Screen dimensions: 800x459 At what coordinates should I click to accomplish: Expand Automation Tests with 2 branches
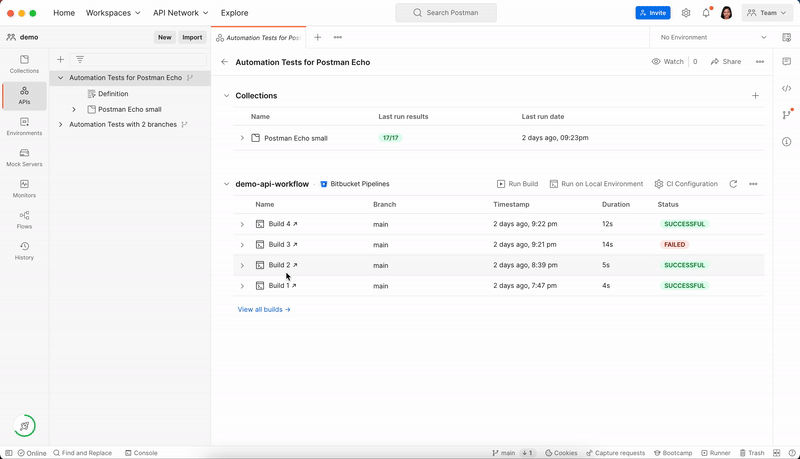click(60, 124)
